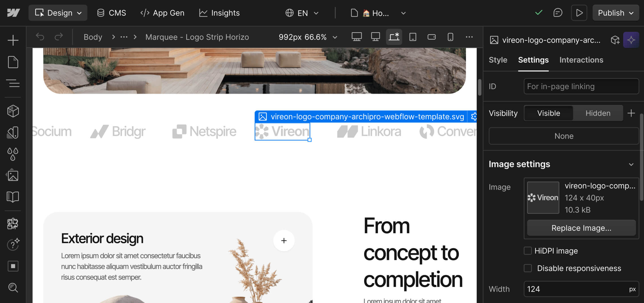
Task: Open the Pages panel
Action: 13,62
